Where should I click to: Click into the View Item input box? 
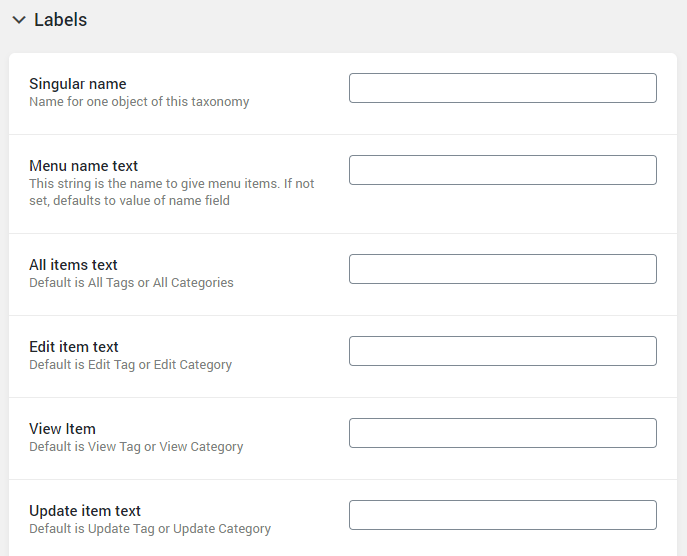pyautogui.click(x=503, y=433)
